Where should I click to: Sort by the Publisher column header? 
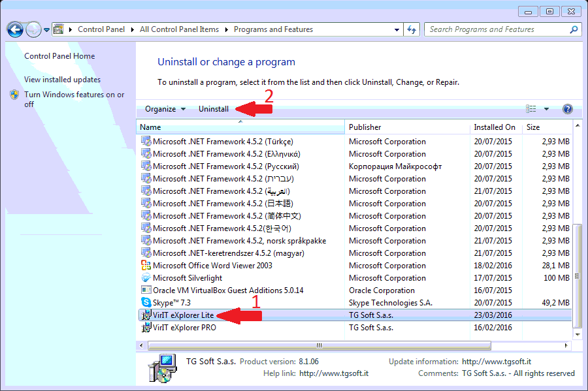(x=407, y=127)
